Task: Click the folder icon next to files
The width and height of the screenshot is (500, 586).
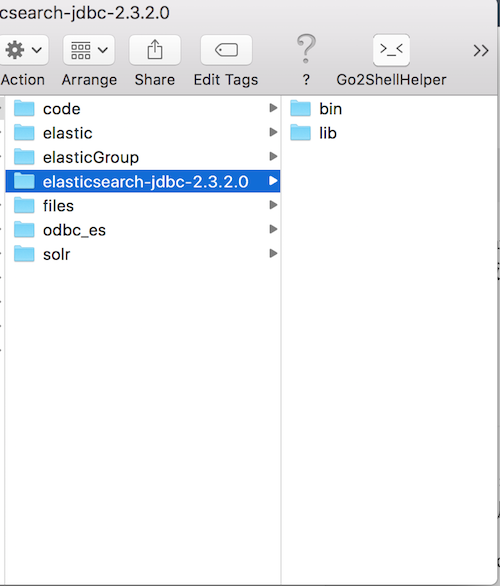Action: (x=24, y=205)
